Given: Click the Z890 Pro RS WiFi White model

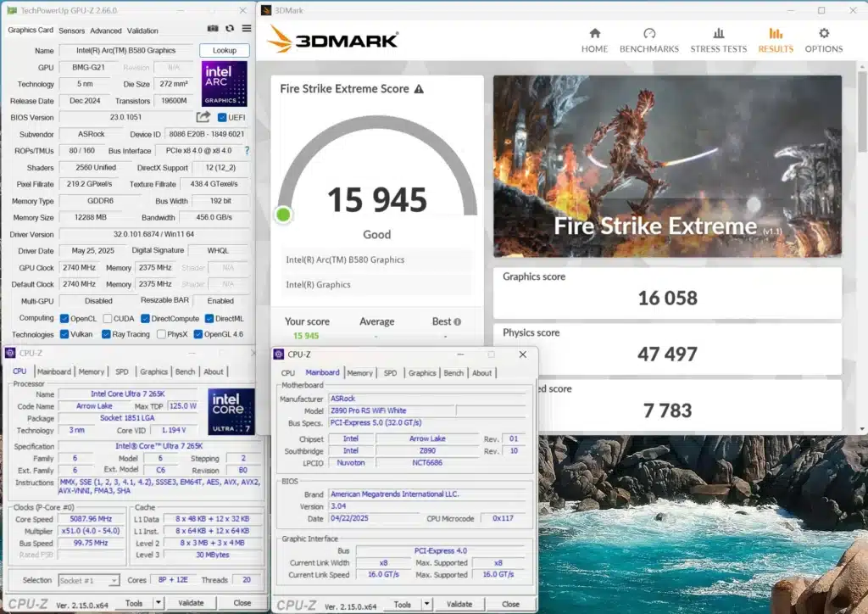Looking at the screenshot, I should (x=368, y=410).
